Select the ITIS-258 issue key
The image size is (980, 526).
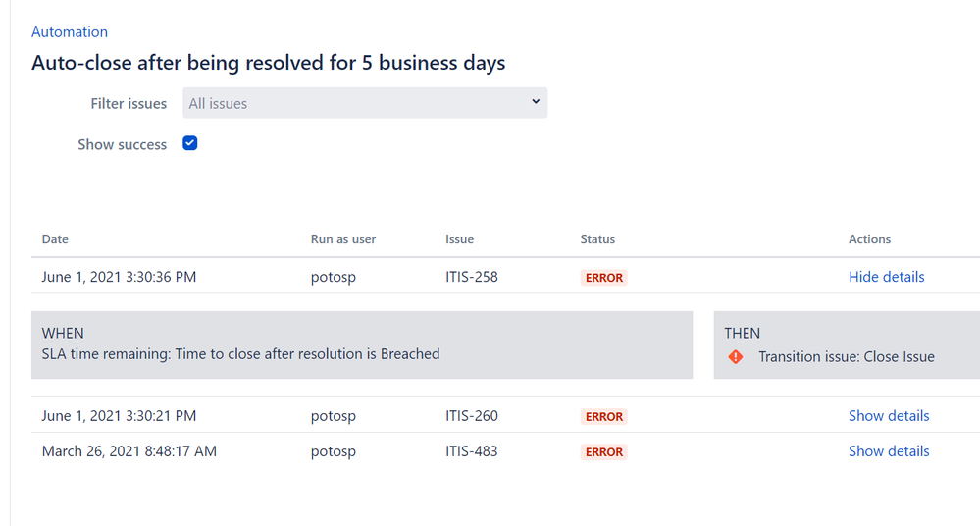[471, 277]
